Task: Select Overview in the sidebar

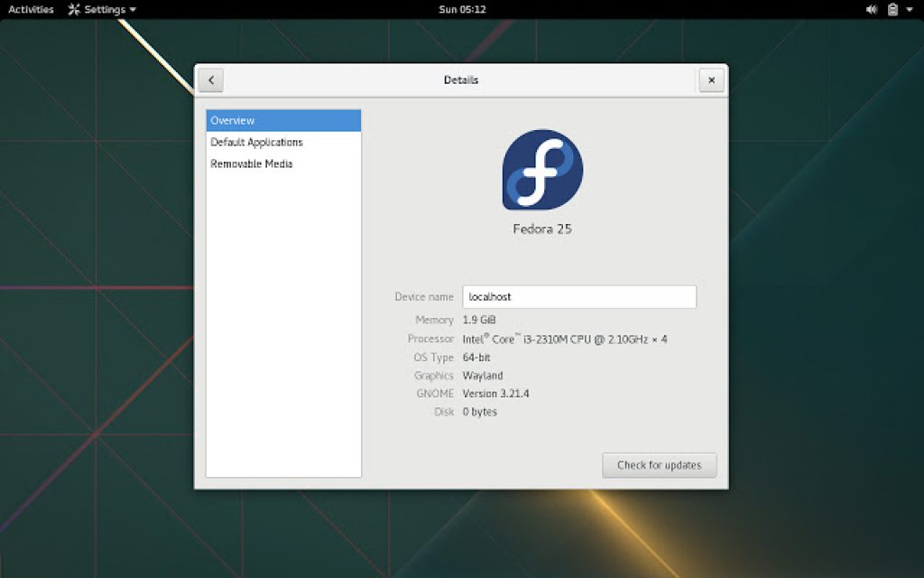Action: [283, 120]
